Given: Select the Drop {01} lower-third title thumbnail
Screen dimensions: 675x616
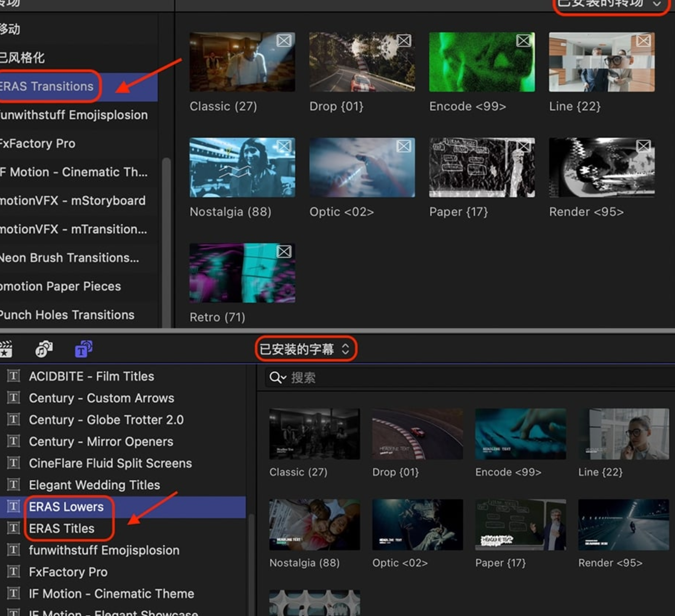Looking at the screenshot, I should [418, 434].
